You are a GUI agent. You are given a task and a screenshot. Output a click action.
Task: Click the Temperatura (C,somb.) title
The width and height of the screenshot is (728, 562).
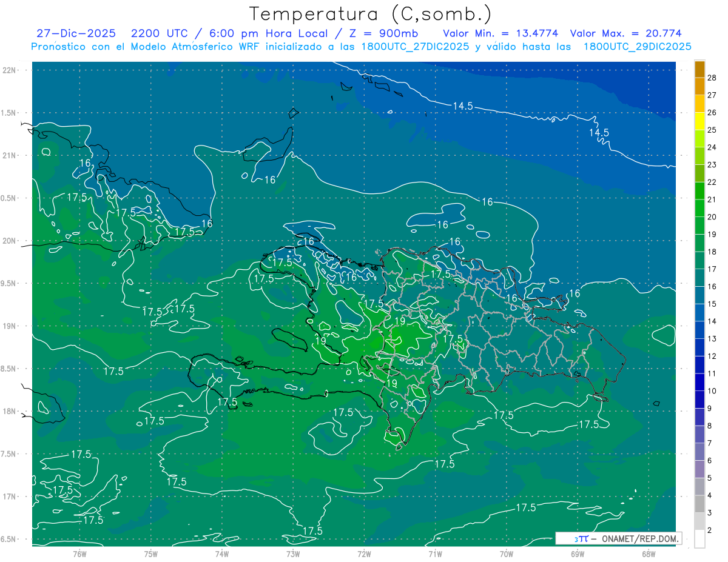point(371,13)
